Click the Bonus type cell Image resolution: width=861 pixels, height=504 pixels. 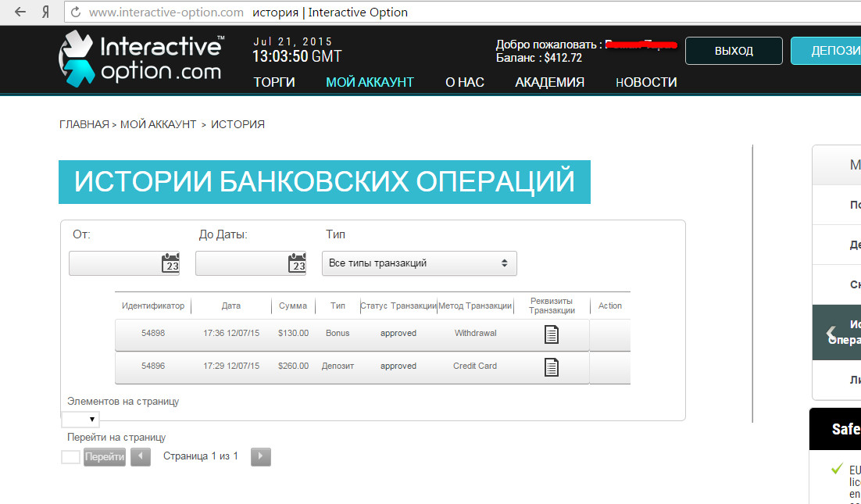[338, 333]
